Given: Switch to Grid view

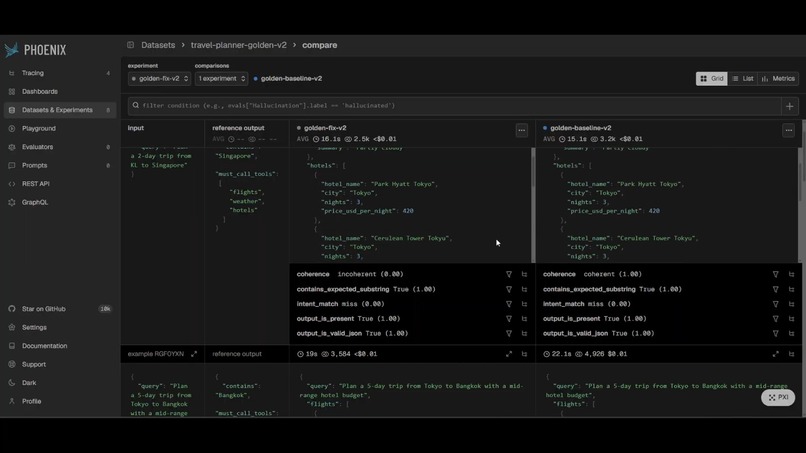Looking at the screenshot, I should click(711, 79).
